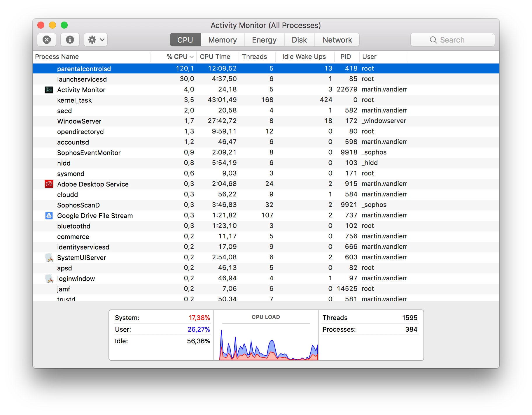
Task: Sort by CPU Time column header
Action: point(217,57)
